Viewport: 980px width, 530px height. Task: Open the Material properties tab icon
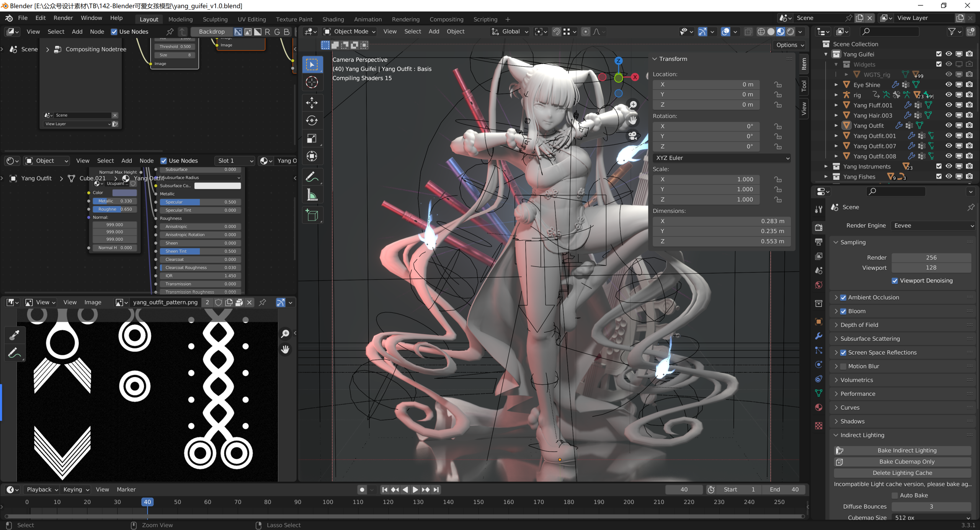819,407
